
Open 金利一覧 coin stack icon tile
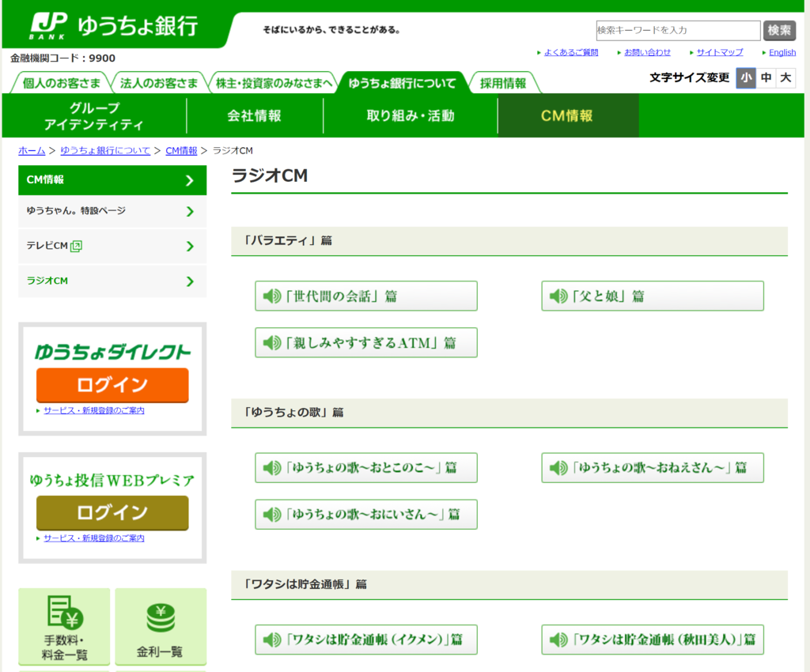pyautogui.click(x=161, y=627)
